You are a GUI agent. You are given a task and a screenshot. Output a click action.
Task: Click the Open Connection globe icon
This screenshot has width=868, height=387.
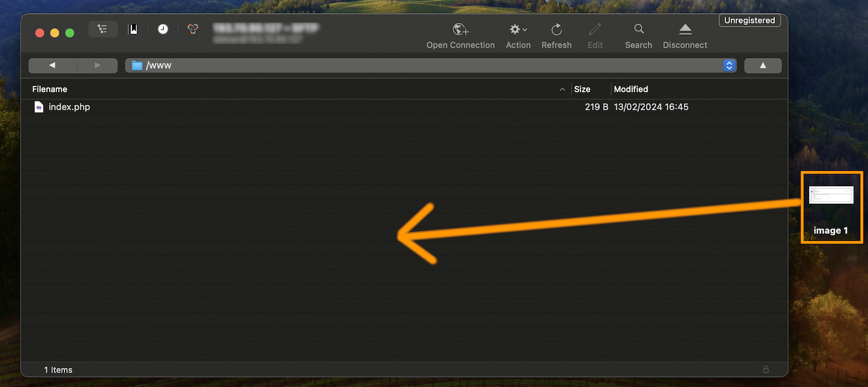click(x=460, y=30)
